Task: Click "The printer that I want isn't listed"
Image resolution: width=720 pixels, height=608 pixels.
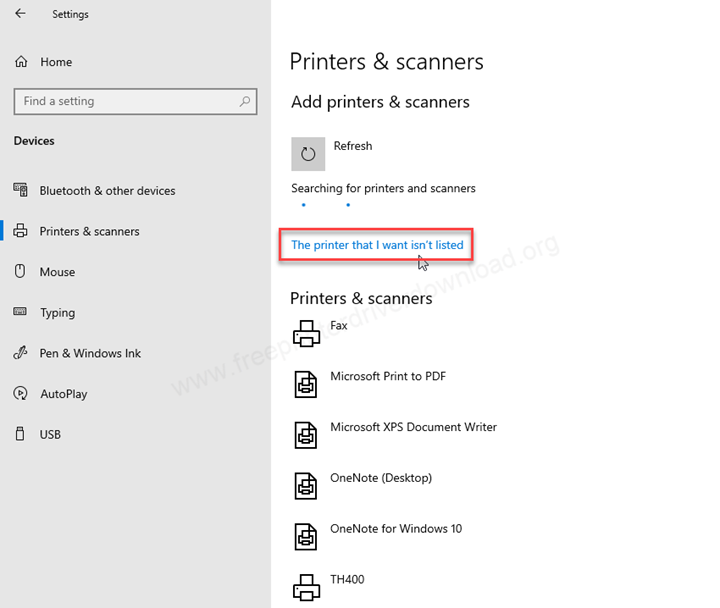Action: [x=377, y=244]
